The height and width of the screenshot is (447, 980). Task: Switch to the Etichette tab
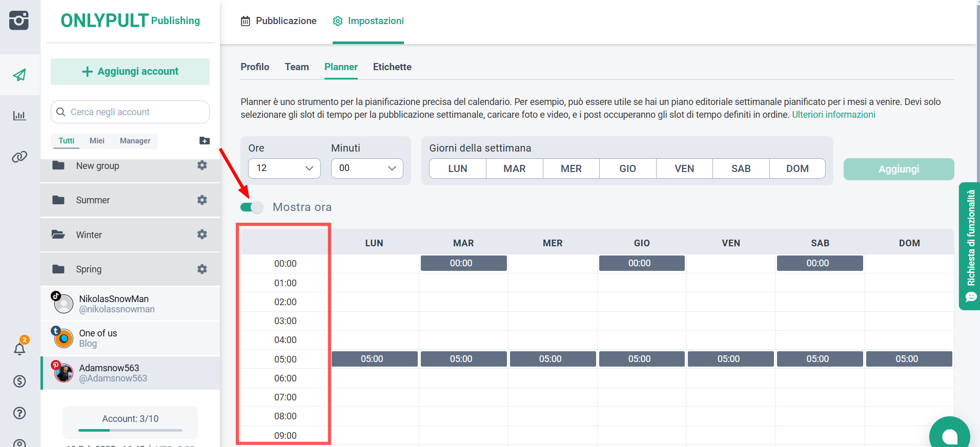pos(392,67)
